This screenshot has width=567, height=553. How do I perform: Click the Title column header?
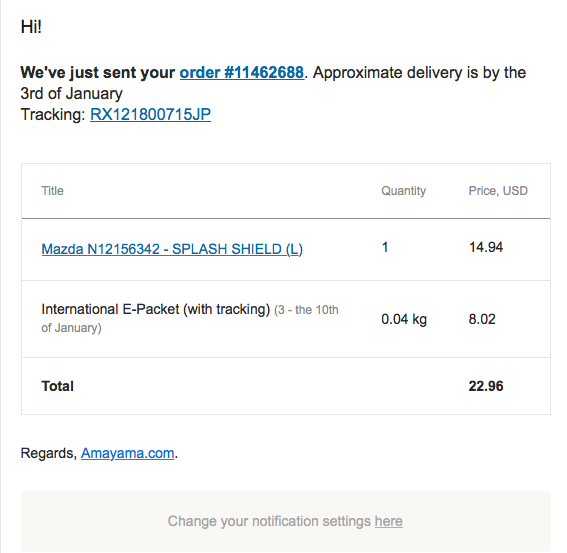(x=52, y=191)
